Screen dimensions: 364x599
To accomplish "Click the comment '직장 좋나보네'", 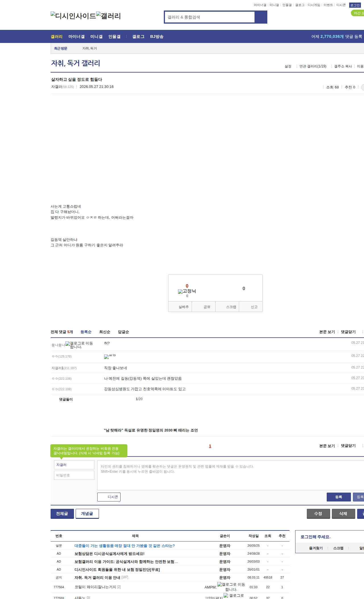I will (x=115, y=368).
